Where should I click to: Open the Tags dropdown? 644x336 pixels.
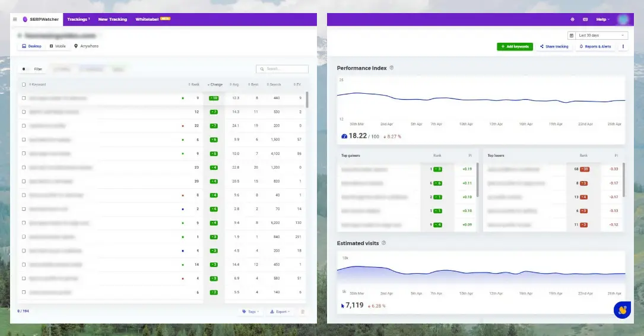coord(250,312)
